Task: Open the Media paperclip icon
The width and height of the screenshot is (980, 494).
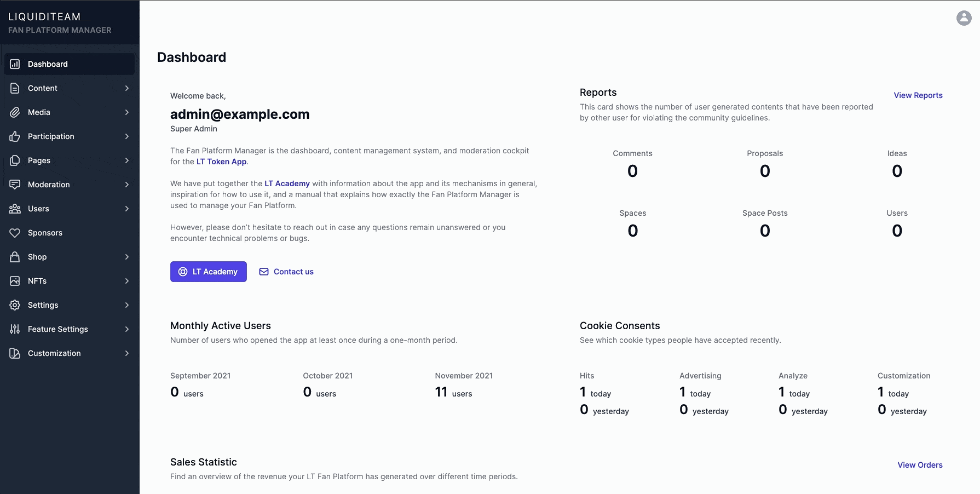Action: (15, 112)
